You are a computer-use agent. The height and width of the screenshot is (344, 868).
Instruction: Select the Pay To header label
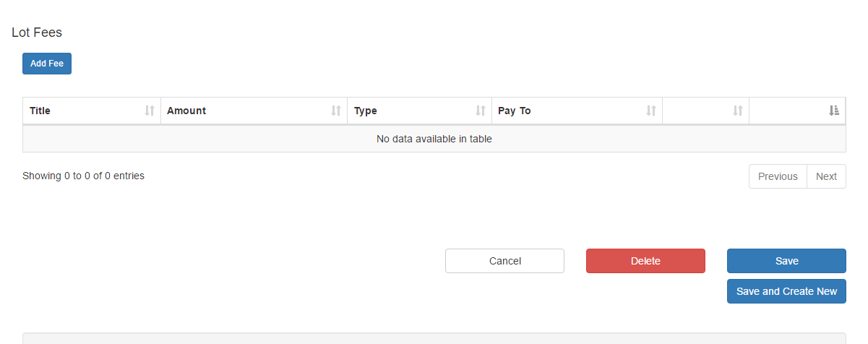[x=515, y=111]
